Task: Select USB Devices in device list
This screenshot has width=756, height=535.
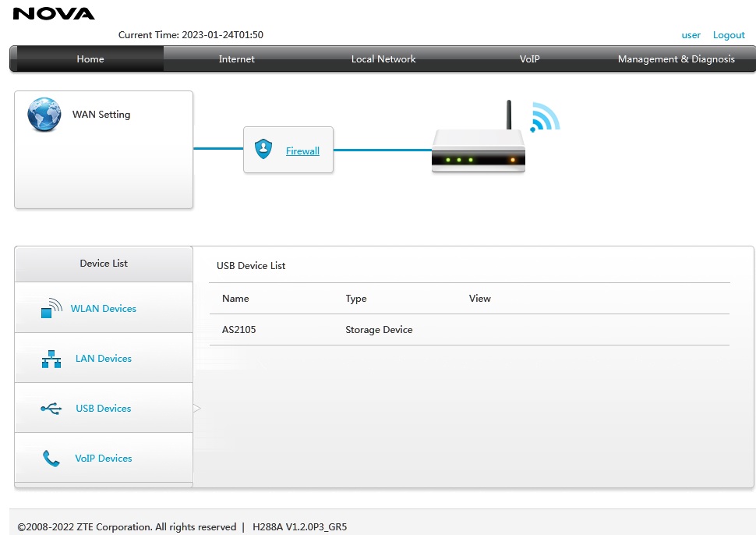Action: 103,408
